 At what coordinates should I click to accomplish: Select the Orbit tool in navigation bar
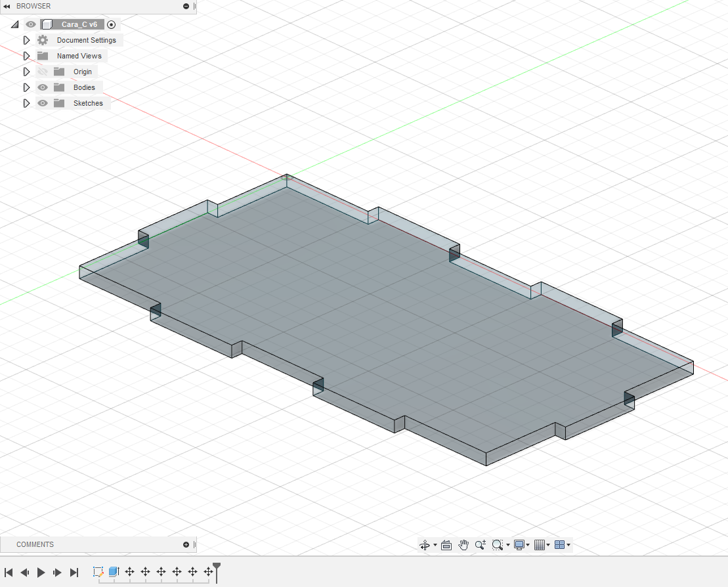[x=424, y=545]
